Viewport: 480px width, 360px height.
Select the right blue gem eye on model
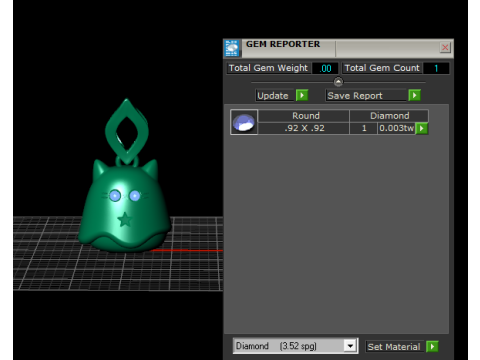click(135, 196)
